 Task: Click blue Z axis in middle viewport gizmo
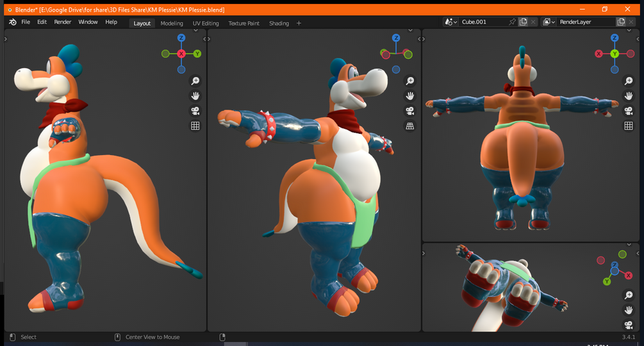396,38
